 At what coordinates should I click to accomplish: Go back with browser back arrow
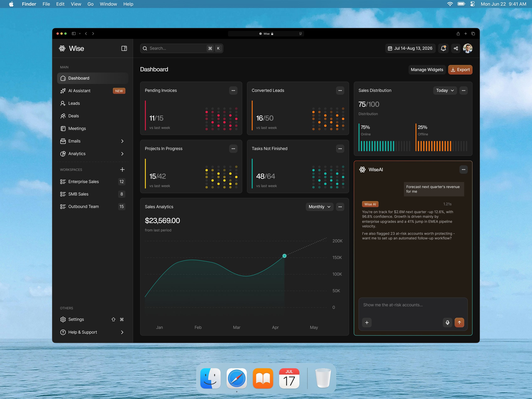[x=86, y=34]
